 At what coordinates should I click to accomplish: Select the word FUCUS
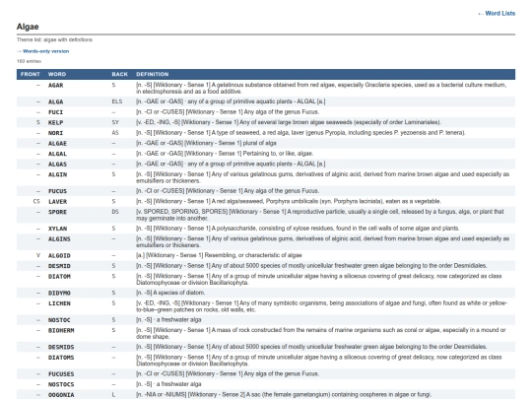(x=58, y=191)
